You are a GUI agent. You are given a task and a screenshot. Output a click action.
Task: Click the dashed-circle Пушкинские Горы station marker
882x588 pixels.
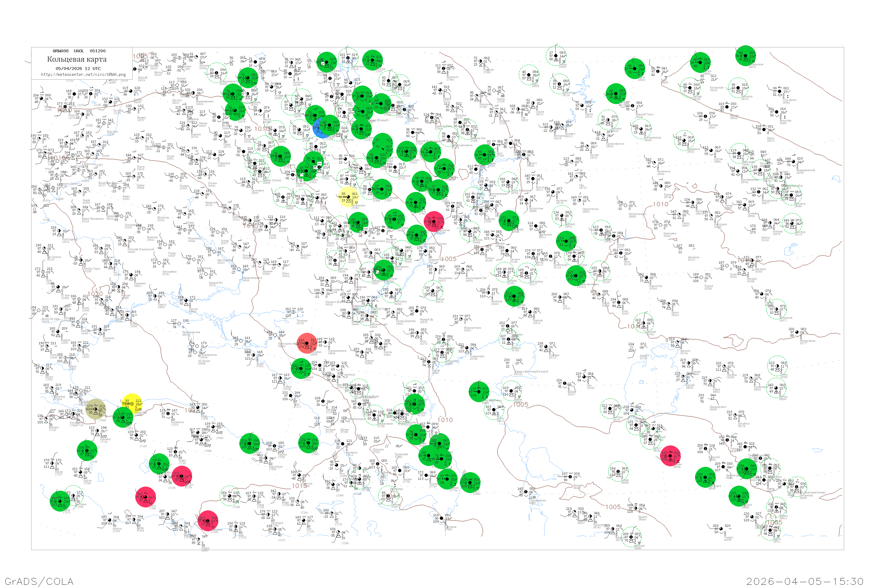pos(217,73)
